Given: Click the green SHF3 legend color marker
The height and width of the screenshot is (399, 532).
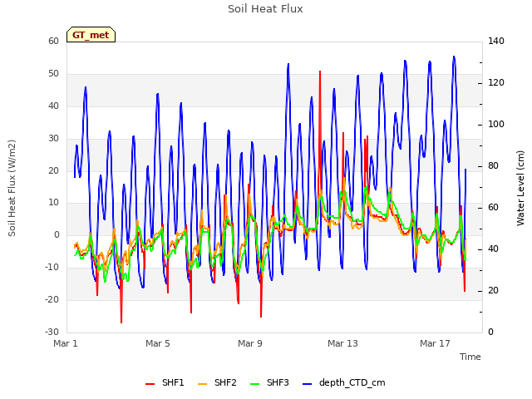Looking at the screenshot, I should click(x=255, y=384).
